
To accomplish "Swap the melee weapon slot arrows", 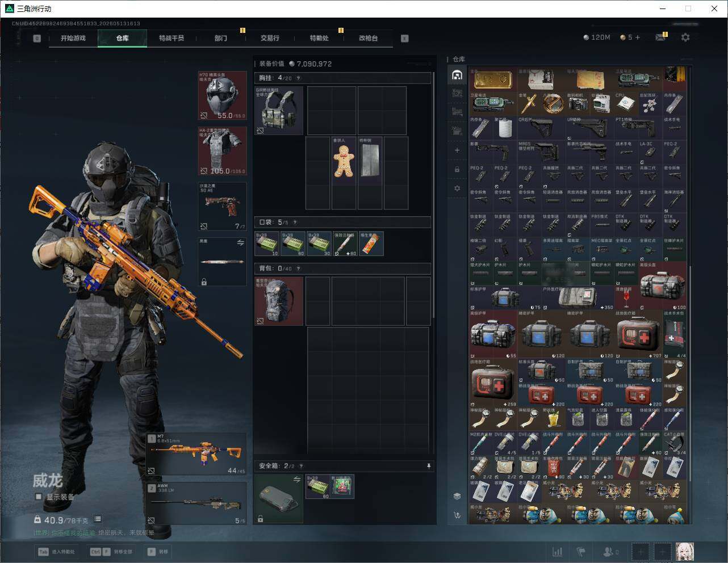I will coord(240,243).
